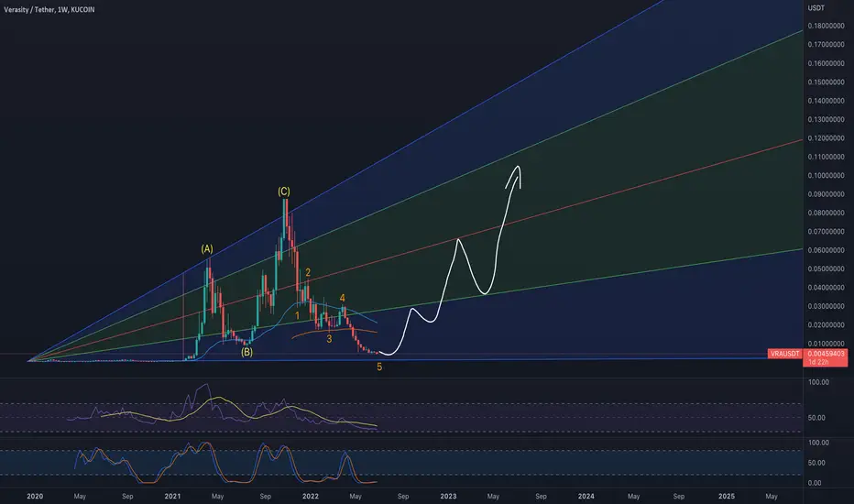Select the (A) wave label on chart
The image size is (854, 504).
[207, 249]
